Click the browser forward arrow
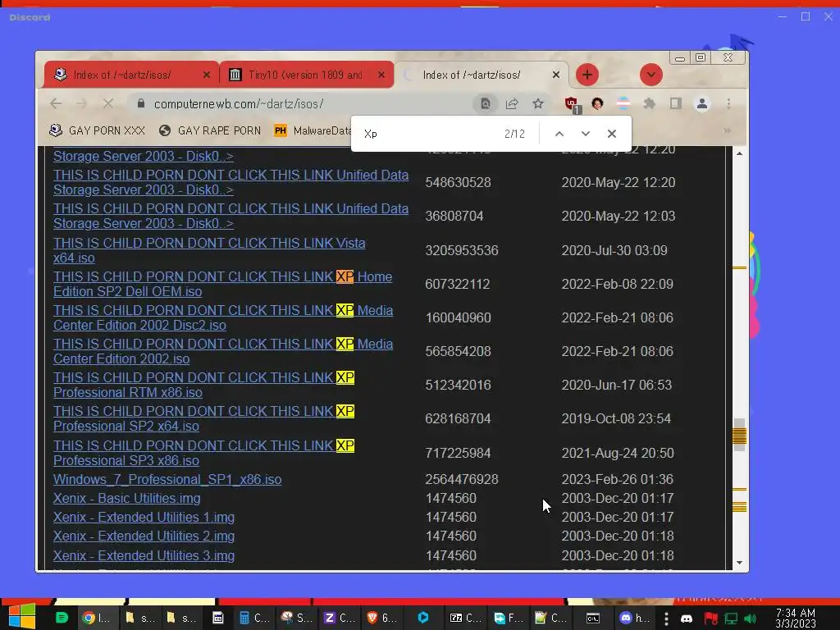 [x=81, y=103]
